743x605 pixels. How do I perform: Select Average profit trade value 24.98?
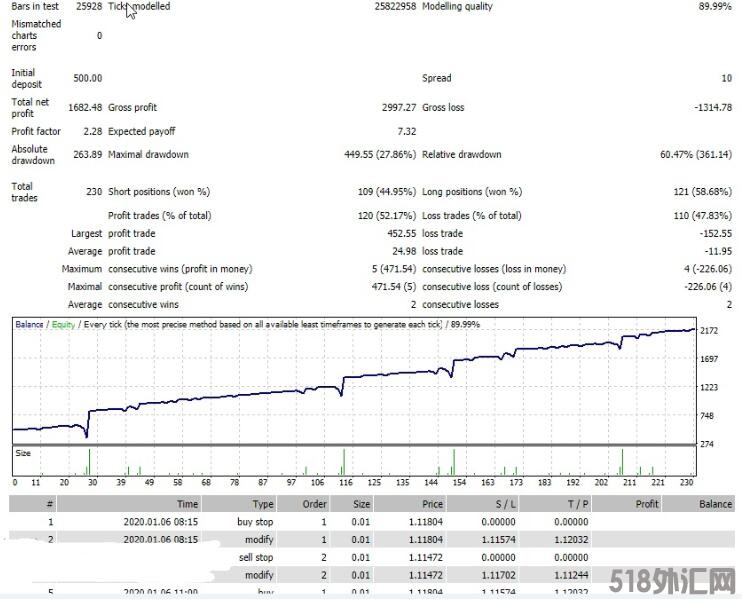click(404, 252)
